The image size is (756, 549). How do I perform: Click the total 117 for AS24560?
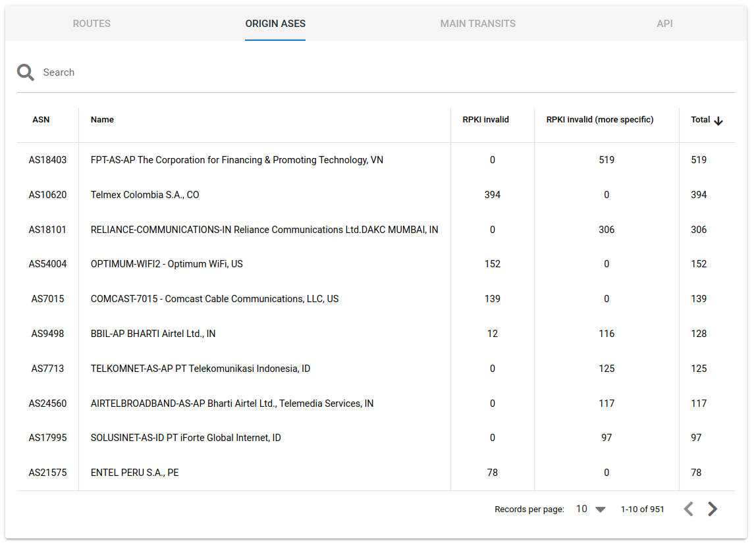click(699, 404)
